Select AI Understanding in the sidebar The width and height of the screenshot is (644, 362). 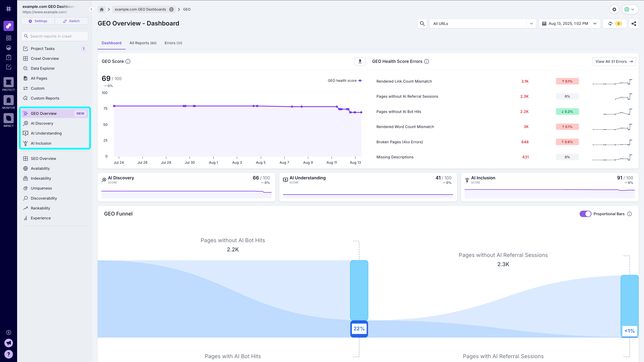[x=46, y=133]
